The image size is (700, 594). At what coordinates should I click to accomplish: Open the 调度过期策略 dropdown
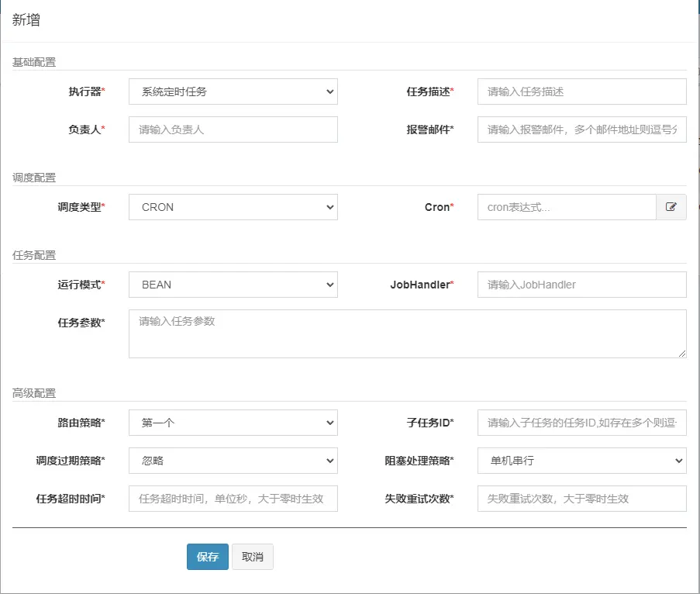click(x=233, y=461)
